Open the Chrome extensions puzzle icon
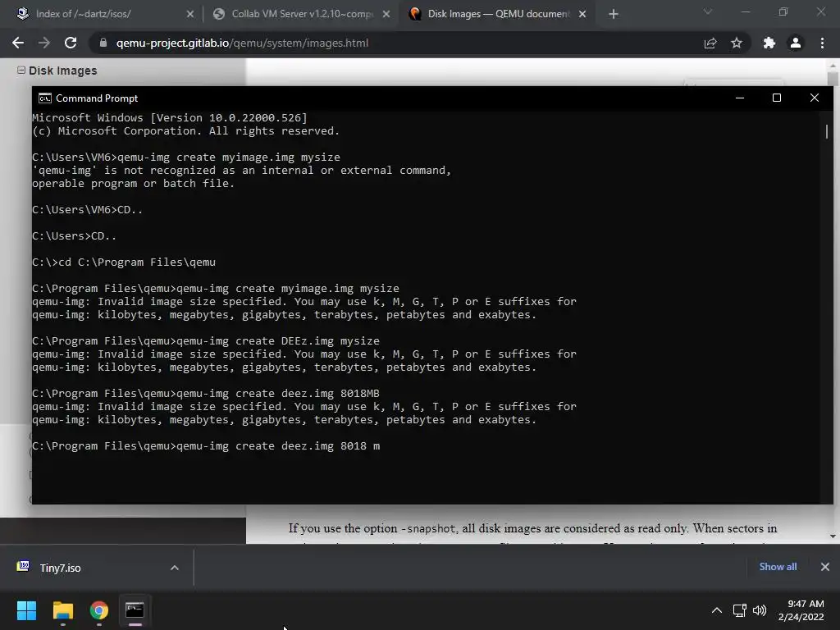The width and height of the screenshot is (840, 630). coord(769,43)
